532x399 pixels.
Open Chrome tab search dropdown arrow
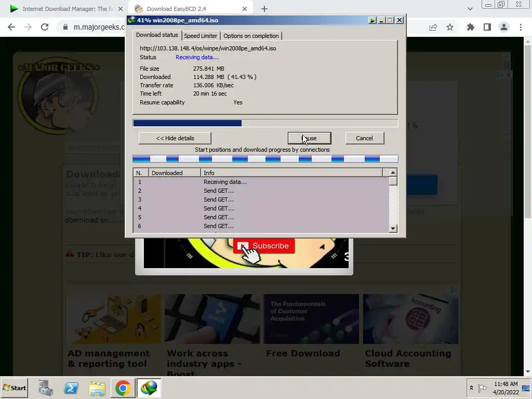(x=470, y=9)
